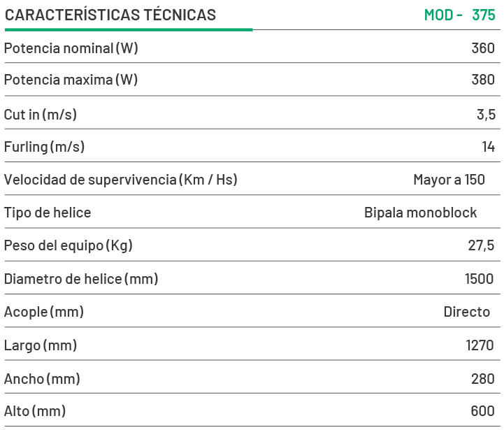Click the Potencia maxima (W) label
The image size is (504, 430).
(x=71, y=80)
